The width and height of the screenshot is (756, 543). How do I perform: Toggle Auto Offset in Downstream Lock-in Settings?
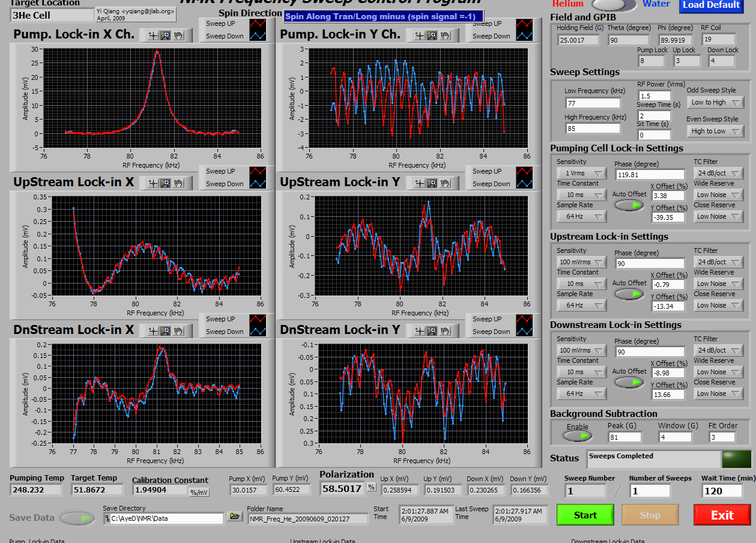click(x=629, y=383)
